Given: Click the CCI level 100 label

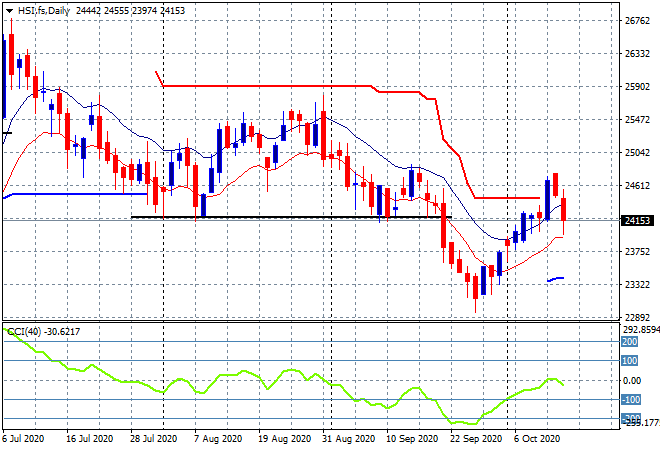Looking at the screenshot, I should point(630,361).
